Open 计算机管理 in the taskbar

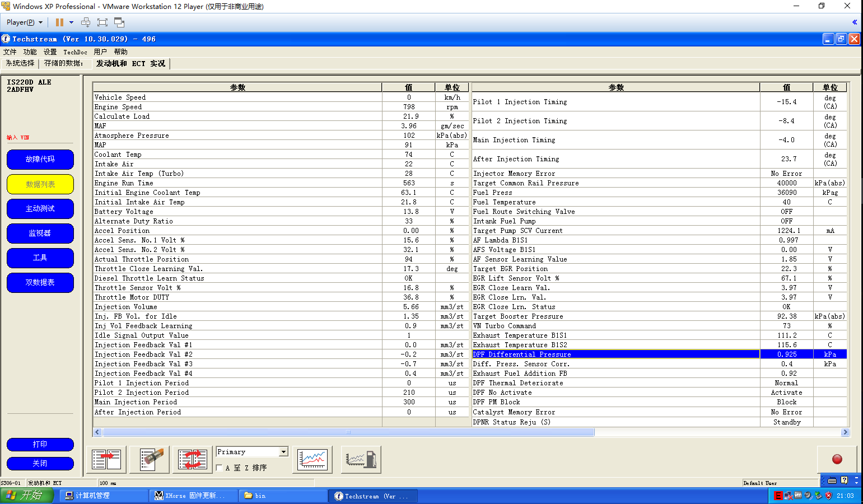pos(103,496)
